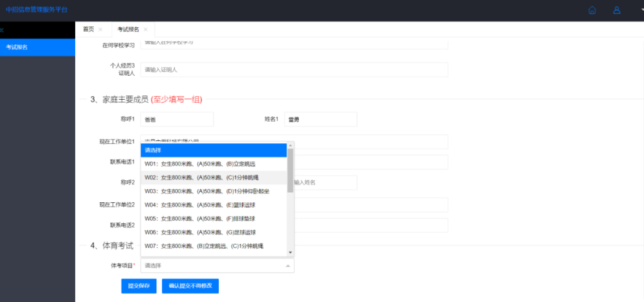Focus the 姓名2 input field
This screenshot has width=644, height=302.
point(326,183)
